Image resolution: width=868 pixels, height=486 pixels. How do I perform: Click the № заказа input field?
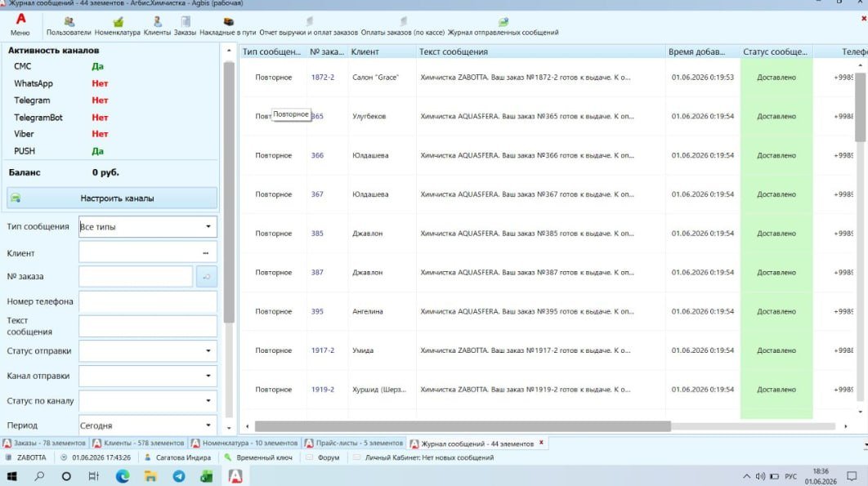click(x=136, y=276)
